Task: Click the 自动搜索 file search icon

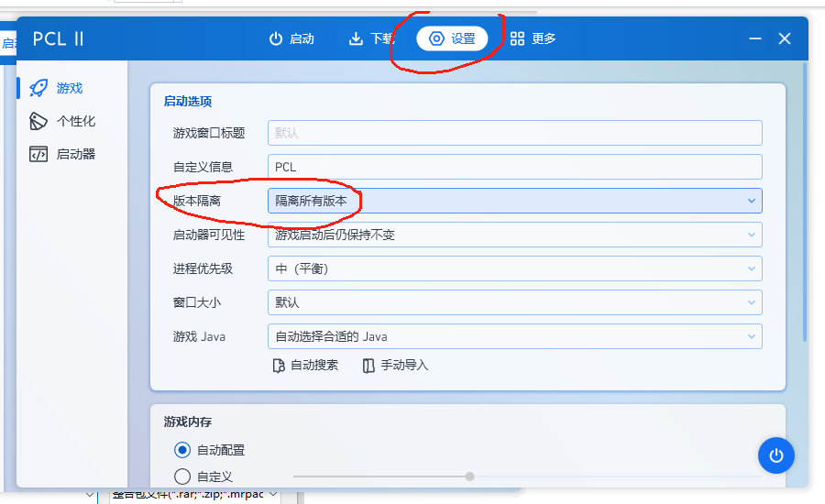Action: (280, 366)
